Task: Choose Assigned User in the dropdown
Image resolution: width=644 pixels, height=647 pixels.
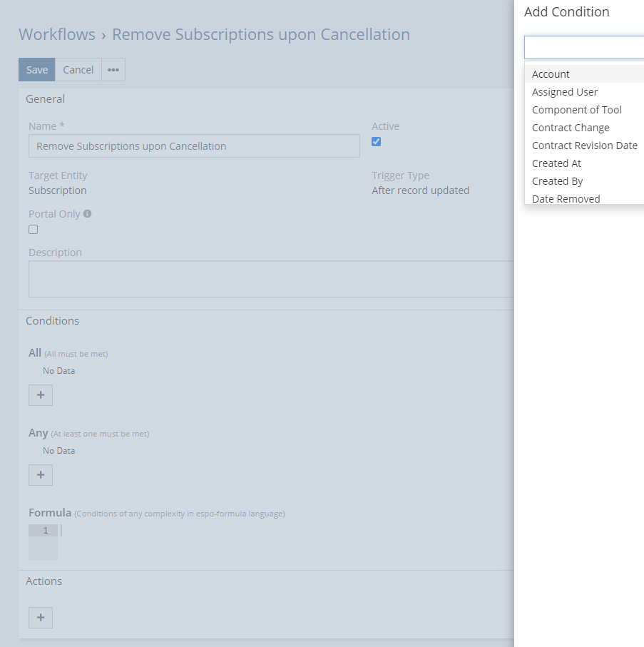Action: click(565, 92)
